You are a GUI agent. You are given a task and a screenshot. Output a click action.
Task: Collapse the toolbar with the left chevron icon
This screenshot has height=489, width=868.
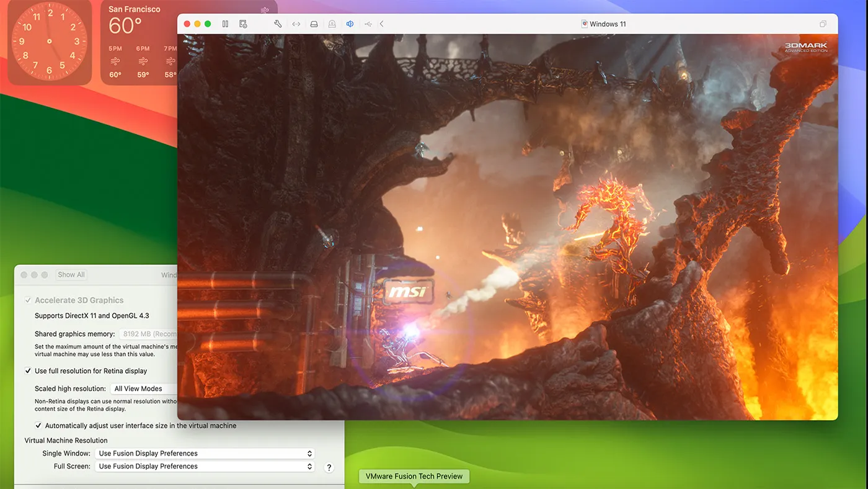pyautogui.click(x=381, y=24)
